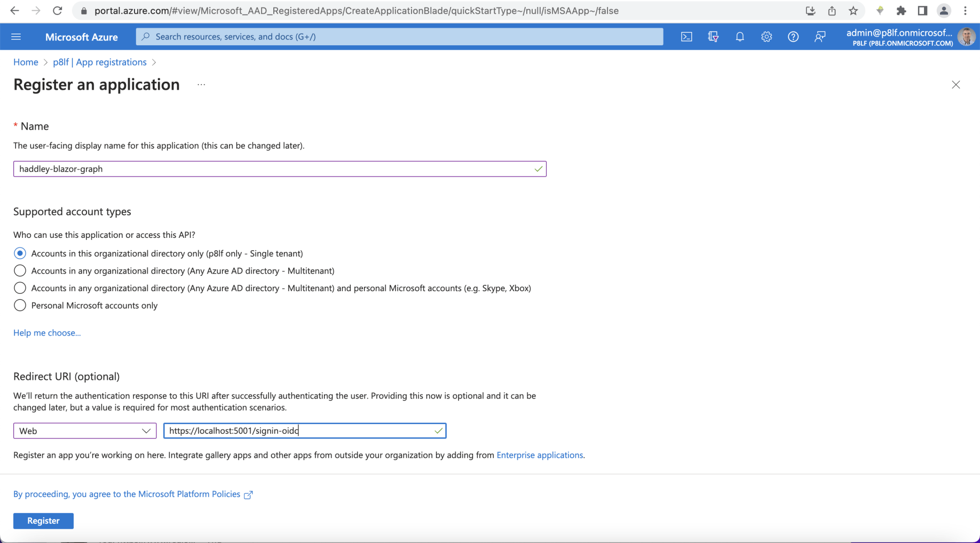
Task: Send feedback to Microsoft
Action: click(820, 36)
